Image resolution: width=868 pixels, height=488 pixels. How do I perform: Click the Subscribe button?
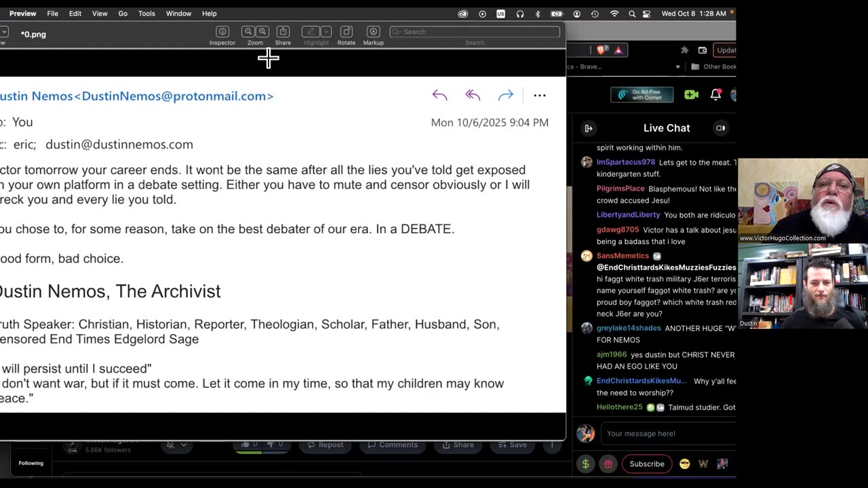[647, 464]
